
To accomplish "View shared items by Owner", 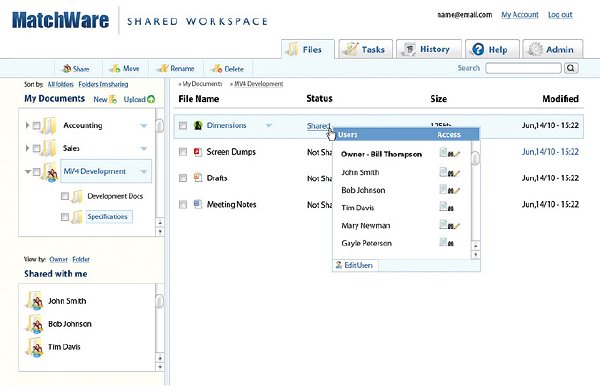I will 58,259.
